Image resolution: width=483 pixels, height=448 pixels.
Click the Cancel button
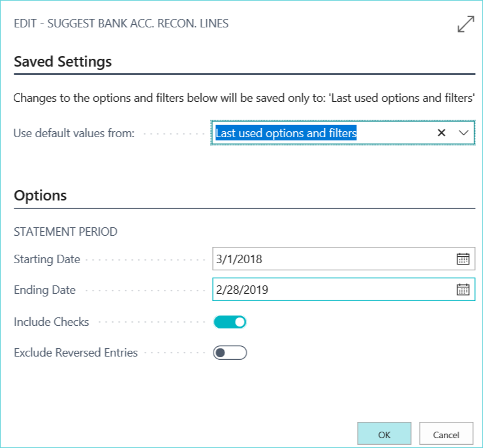tap(446, 434)
